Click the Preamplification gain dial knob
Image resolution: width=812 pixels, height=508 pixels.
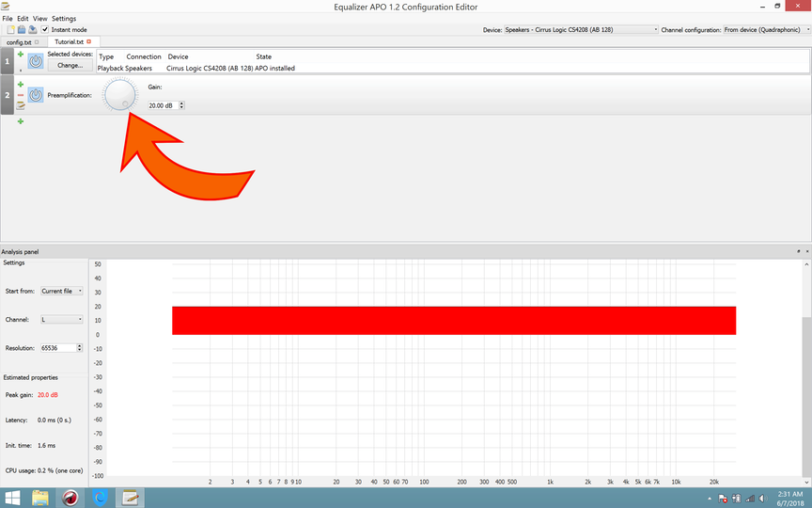[119, 95]
